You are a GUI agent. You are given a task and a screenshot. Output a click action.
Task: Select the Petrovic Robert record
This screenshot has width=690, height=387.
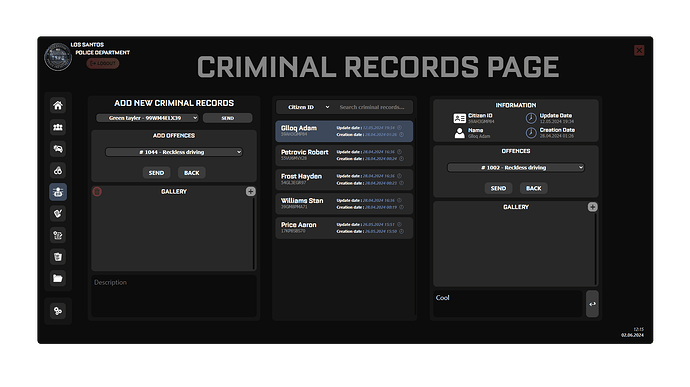pos(344,155)
